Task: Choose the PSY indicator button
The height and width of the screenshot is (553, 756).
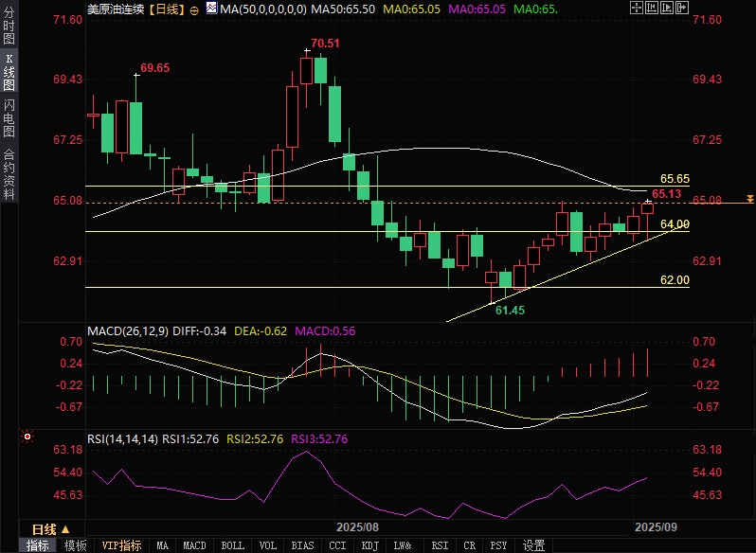Action: tap(498, 545)
